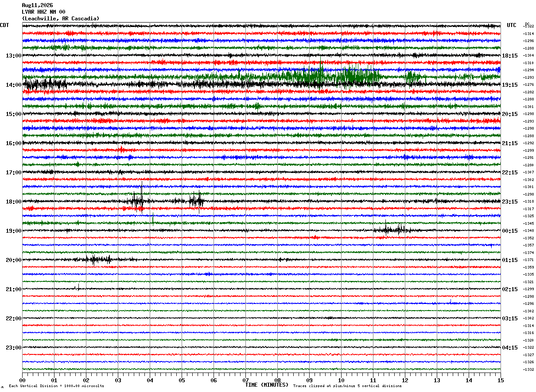
Task: Click the date text "Aug11,2026"
Action: (x=37, y=5)
